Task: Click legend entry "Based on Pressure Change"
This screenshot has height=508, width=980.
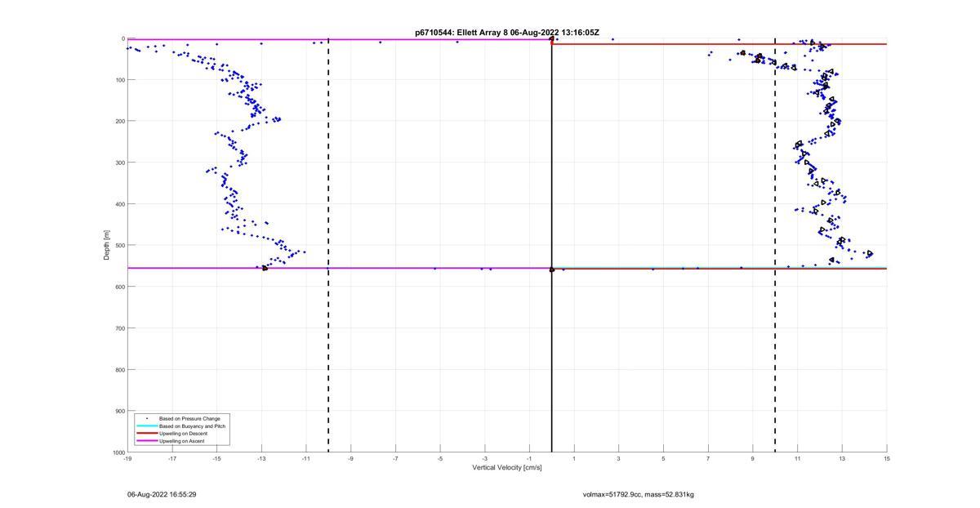Action: 189,419
